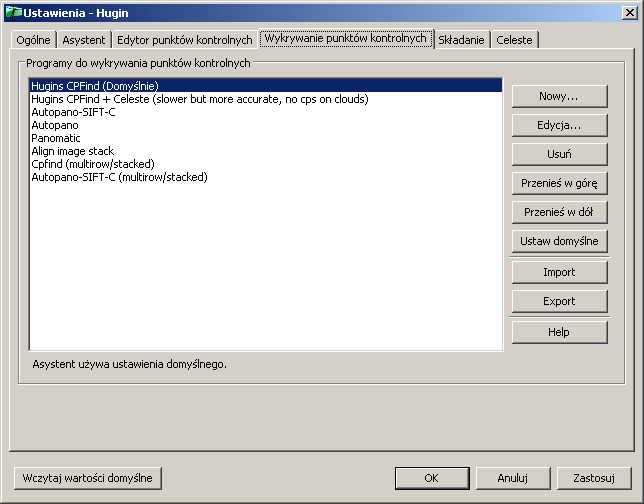This screenshot has width=644, height=504.
Task: Switch to Edytor punktów kontrolnych tab
Action: point(184,40)
